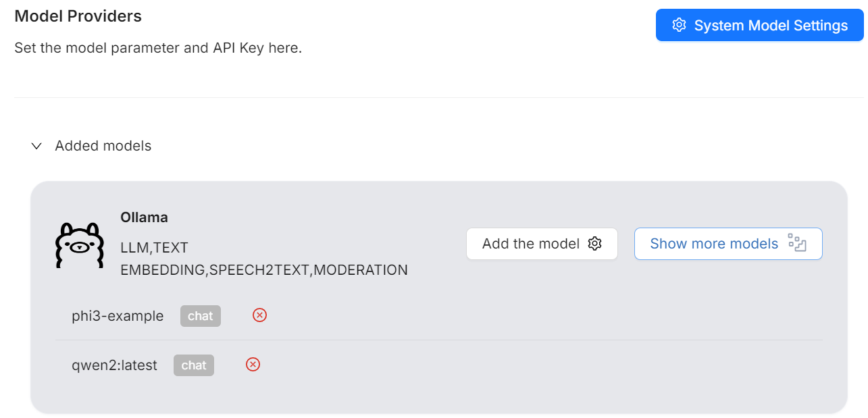Image resolution: width=868 pixels, height=418 pixels.
Task: Click the chat tag next to phi3-example
Action: (x=201, y=316)
